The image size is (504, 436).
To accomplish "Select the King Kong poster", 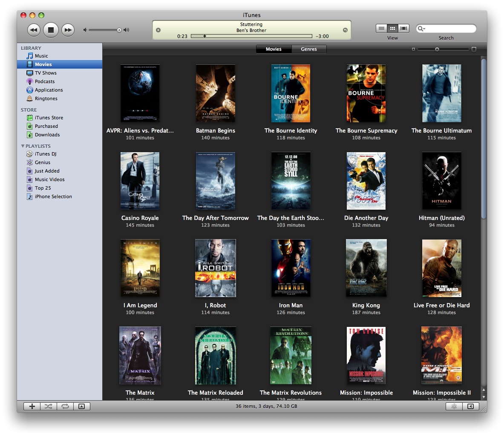I will click(366, 268).
